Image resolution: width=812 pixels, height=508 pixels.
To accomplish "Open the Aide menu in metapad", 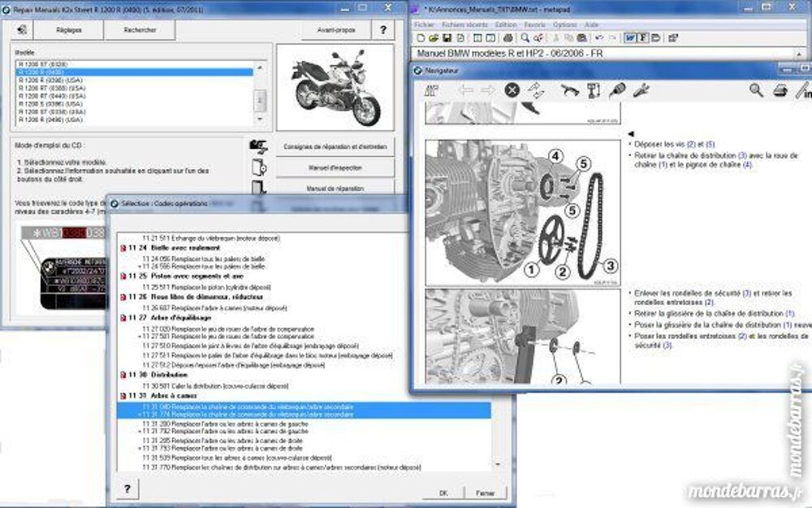I will (591, 24).
